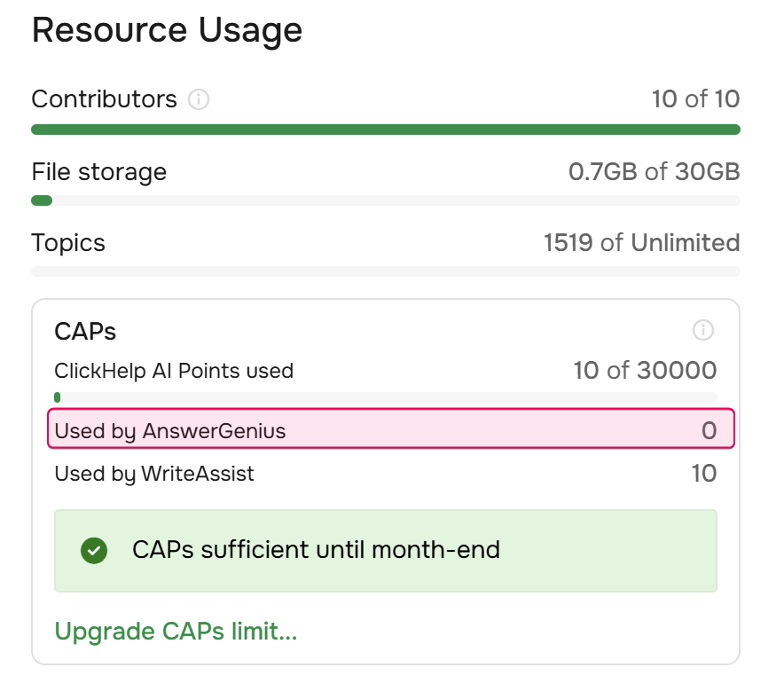Click the green checkmark in the sufficiency banner
The image size is (784, 699).
pos(93,551)
